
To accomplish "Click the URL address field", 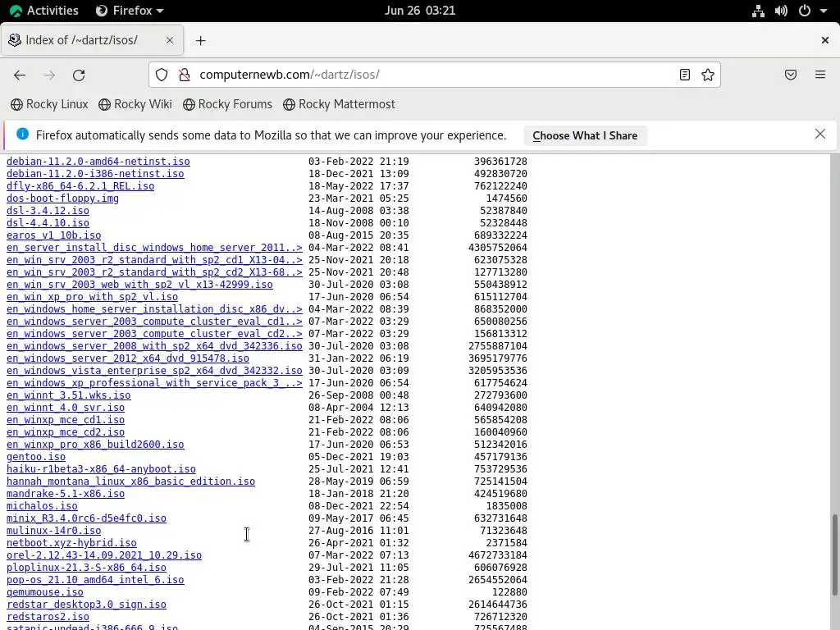I will [x=434, y=75].
